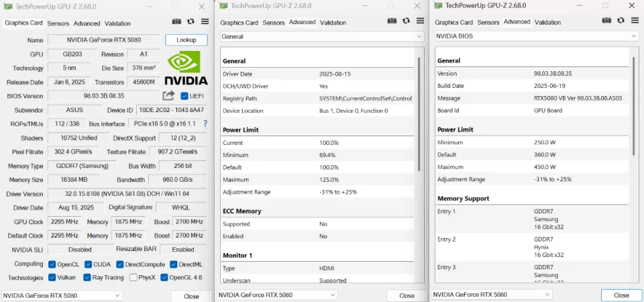
Task: Click the camera icon in the NVIDIA BIOS window
Action: tap(606, 21)
